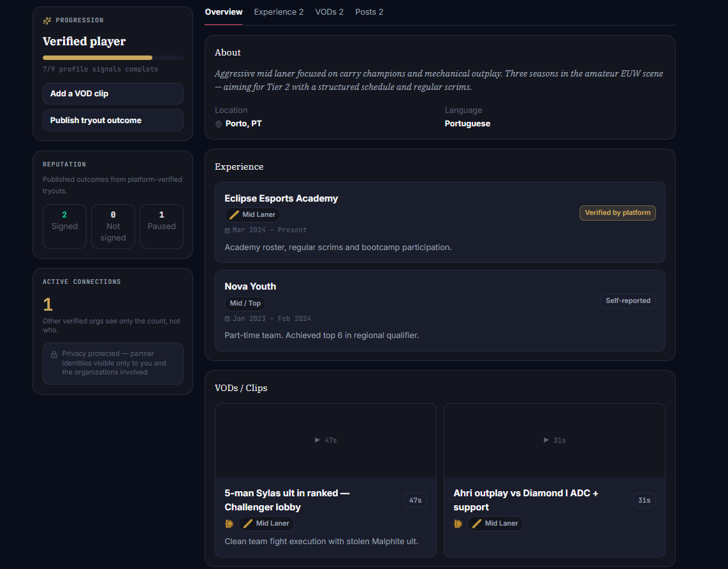Click the 47s duration badge beside Sylas title
The height and width of the screenshot is (569, 728).
click(x=416, y=500)
